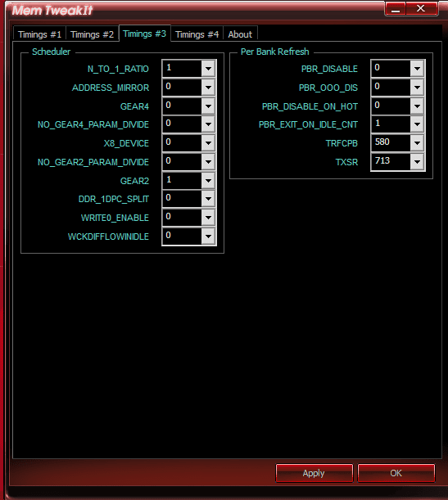Open the About tab
448x500 pixels.
240,34
